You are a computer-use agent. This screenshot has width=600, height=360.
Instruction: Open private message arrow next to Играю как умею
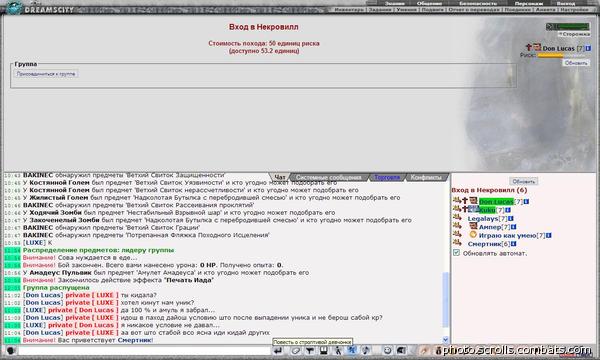click(x=457, y=235)
